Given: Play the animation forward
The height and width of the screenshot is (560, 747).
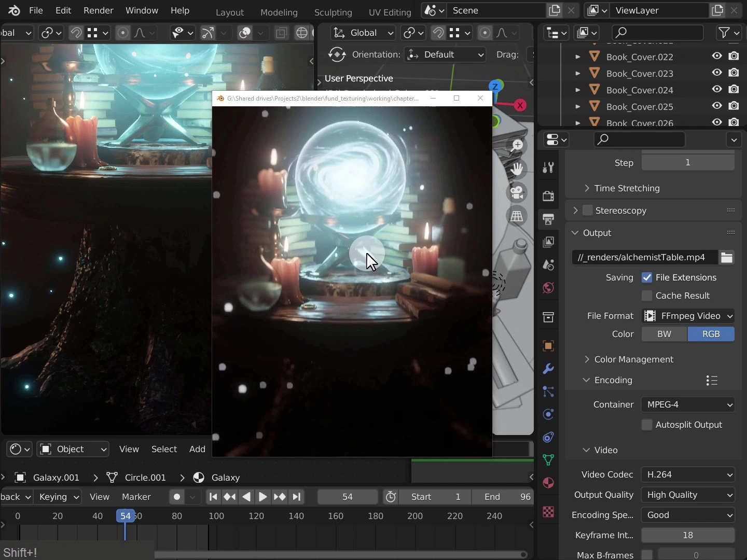Looking at the screenshot, I should tap(262, 497).
